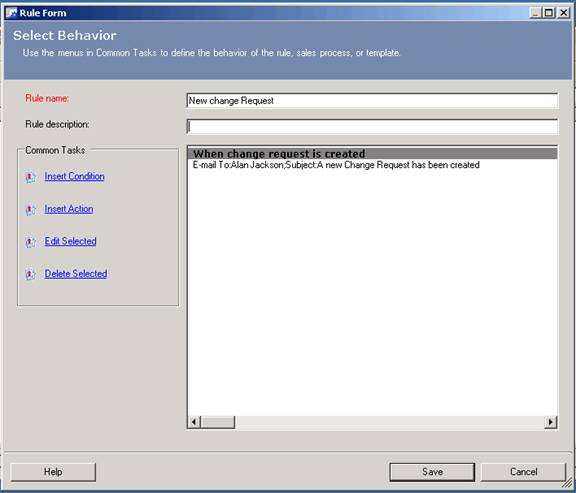Save the rule with the Save button
Screen dimensions: 576x493
(x=432, y=472)
